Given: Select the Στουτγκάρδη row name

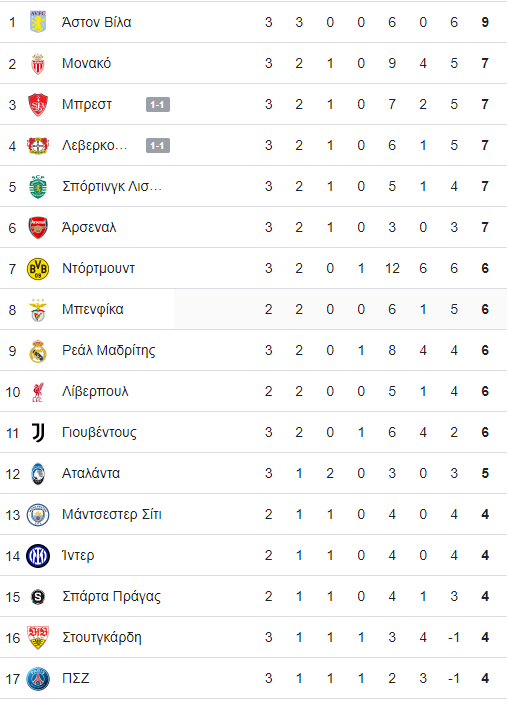Looking at the screenshot, I should [x=101, y=638].
